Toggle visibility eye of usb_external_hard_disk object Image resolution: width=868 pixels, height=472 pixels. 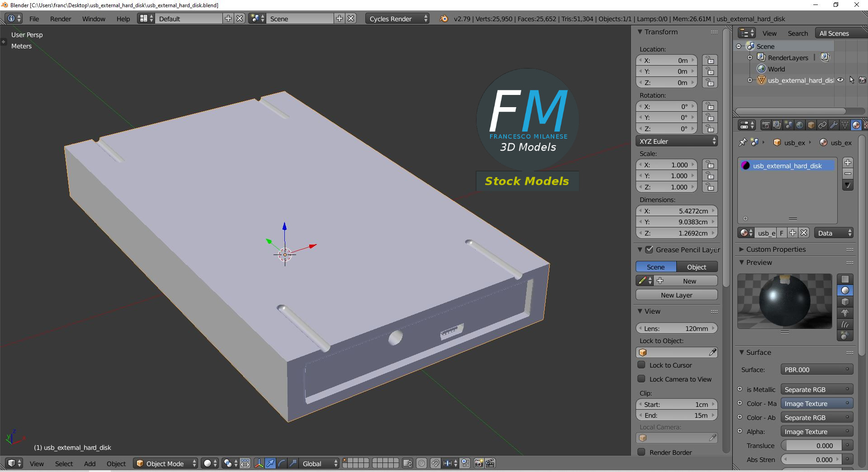[840, 80]
